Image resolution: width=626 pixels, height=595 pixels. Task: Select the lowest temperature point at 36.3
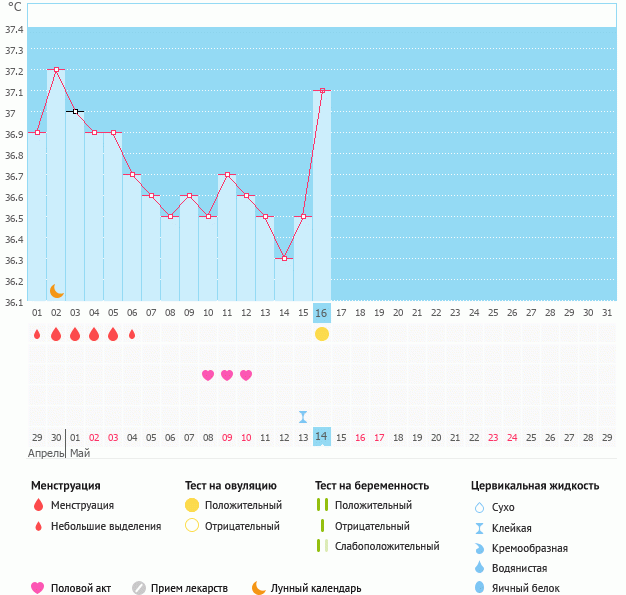[x=284, y=258]
